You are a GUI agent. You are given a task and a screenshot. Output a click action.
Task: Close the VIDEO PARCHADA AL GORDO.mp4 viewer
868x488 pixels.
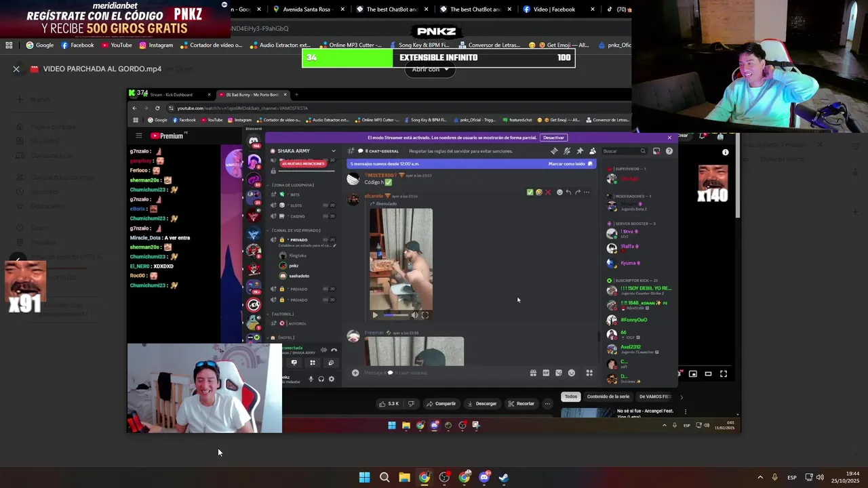[x=16, y=68]
